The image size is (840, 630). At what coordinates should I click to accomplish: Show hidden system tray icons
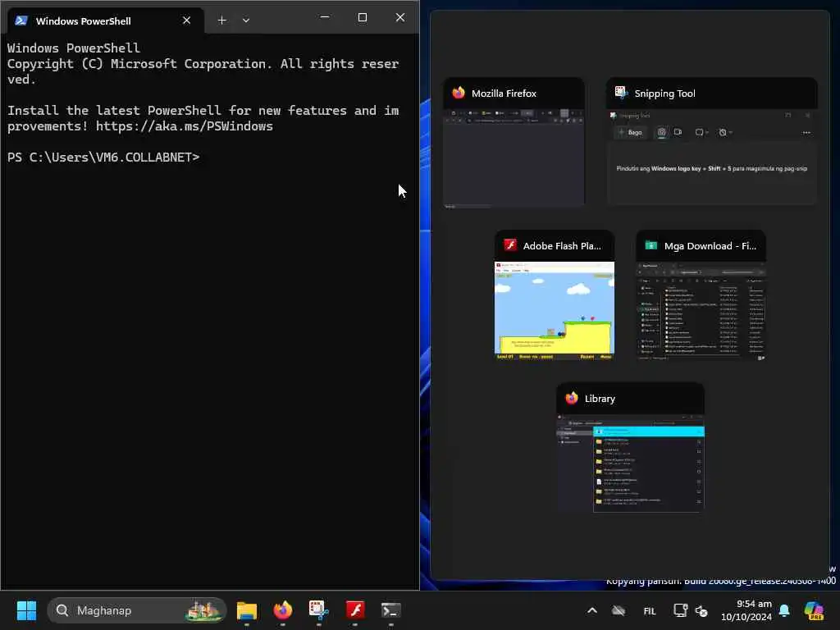click(x=592, y=610)
